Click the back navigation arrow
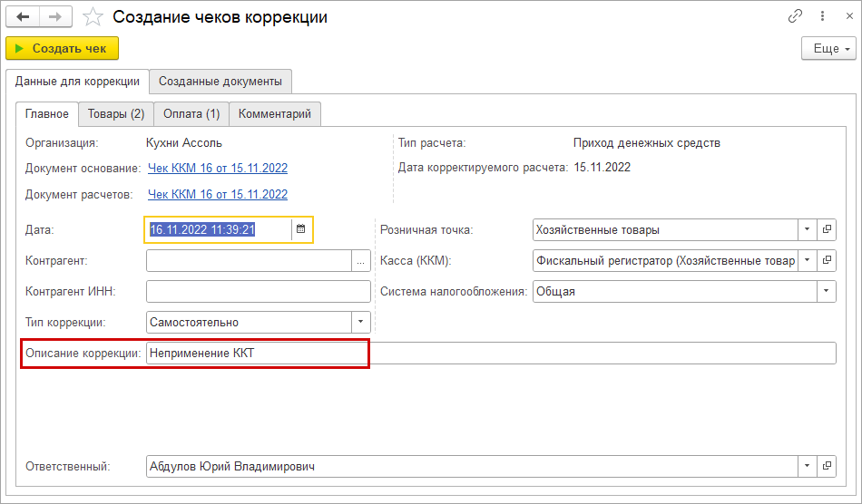Screen dimensions: 862x504 point(24,17)
